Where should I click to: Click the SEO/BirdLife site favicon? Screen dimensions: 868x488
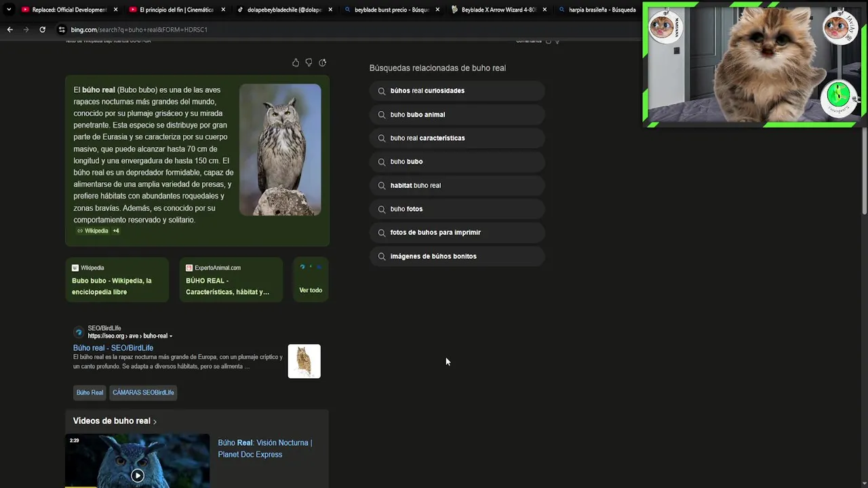[x=79, y=332]
